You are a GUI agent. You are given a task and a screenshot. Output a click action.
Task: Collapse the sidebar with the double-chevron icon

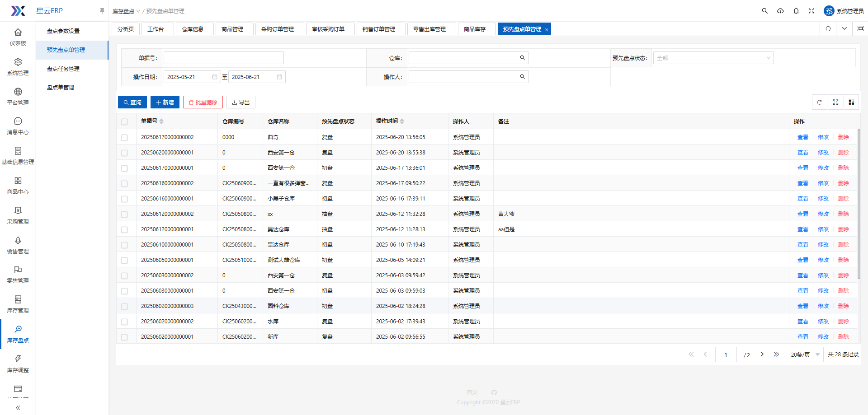18,407
